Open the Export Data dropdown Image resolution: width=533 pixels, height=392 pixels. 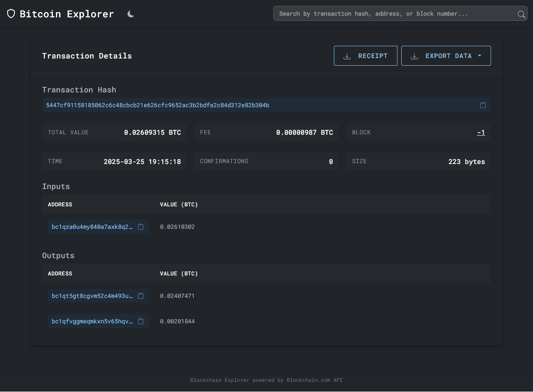tap(446, 56)
